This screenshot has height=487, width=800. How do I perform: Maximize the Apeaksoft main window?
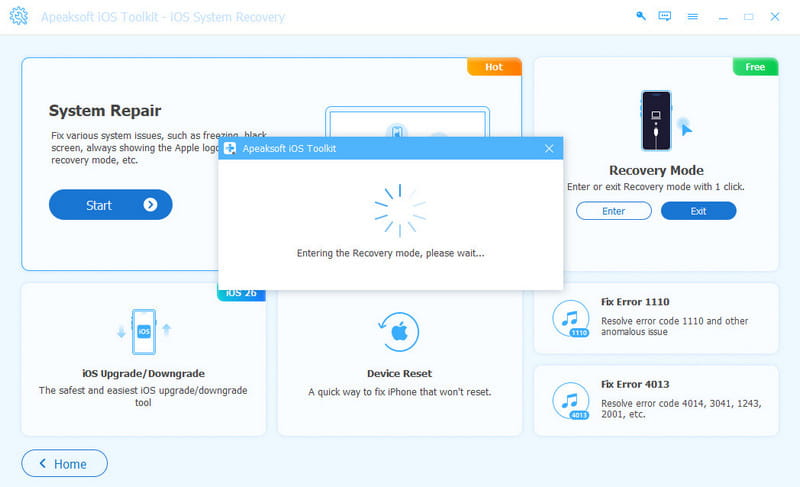[748, 17]
